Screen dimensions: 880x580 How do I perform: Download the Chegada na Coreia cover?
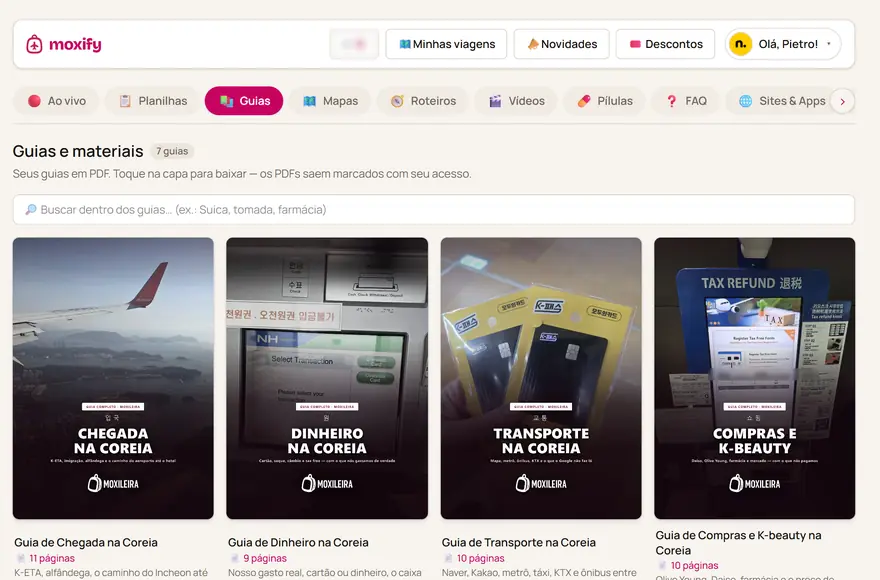pyautogui.click(x=113, y=378)
